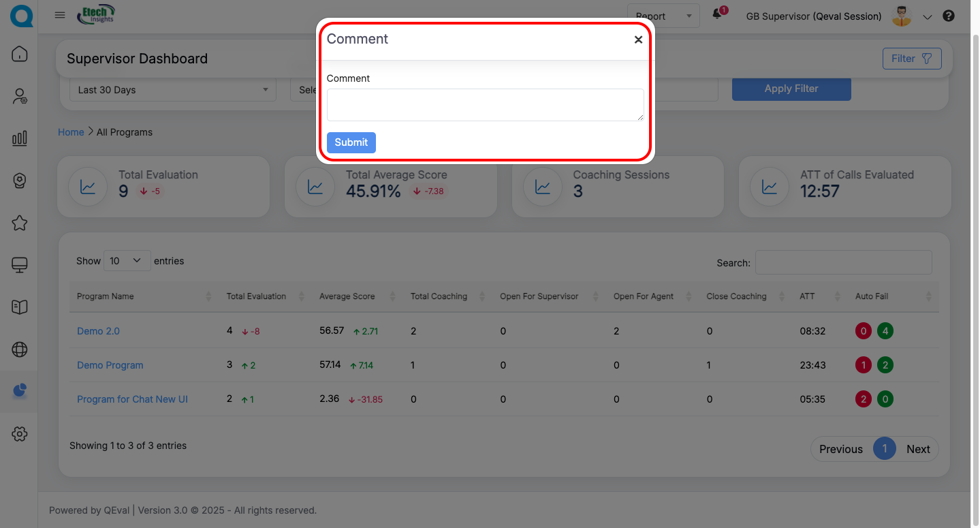Image resolution: width=980 pixels, height=528 pixels.
Task: Open the Report dropdown
Action: 663,16
